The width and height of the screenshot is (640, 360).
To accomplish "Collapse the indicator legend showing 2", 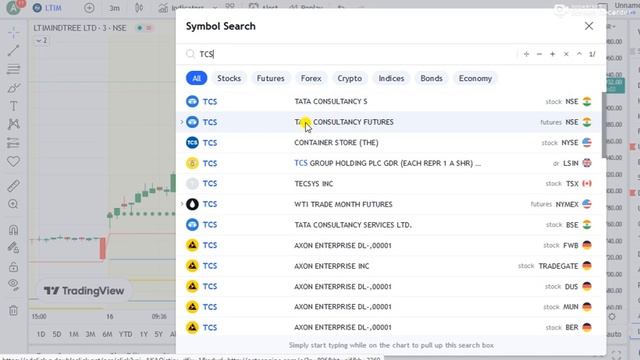I will click(42, 40).
